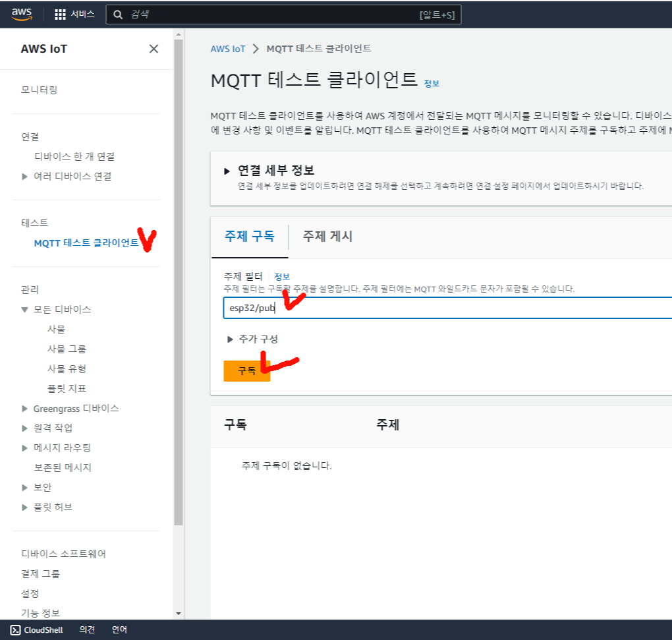
Task: Expand the 연결 세부 정보 section
Action: 227,171
